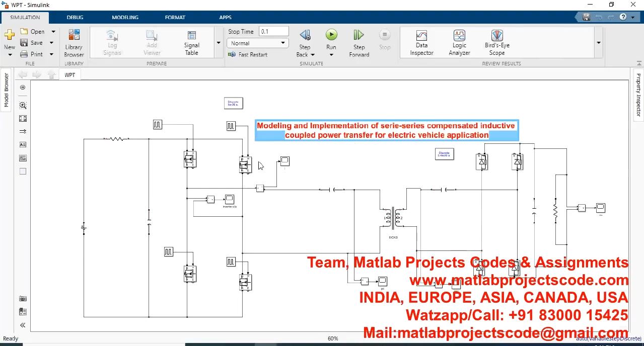Image resolution: width=644 pixels, height=346 pixels.
Task: Switch to the Modeling ribbon tab
Action: [x=125, y=17]
